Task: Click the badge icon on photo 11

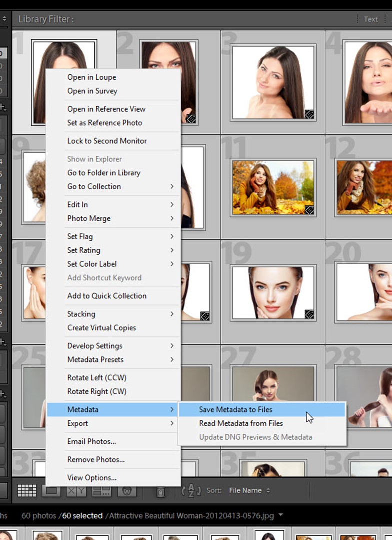Action: click(309, 210)
